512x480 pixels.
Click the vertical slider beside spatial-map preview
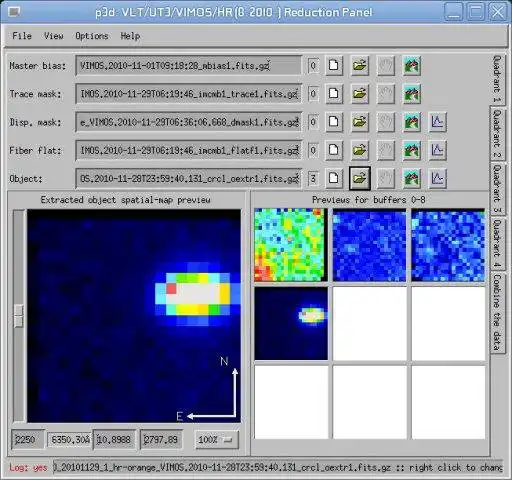pos(19,315)
